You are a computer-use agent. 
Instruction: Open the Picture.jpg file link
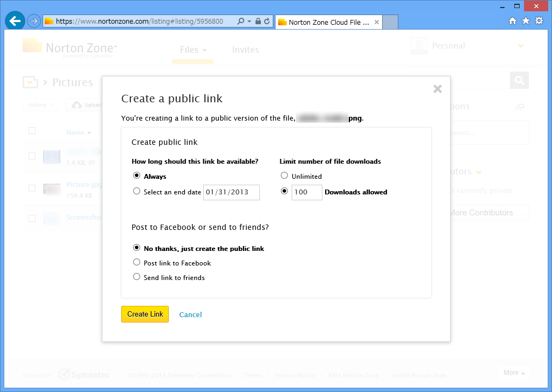point(84,185)
